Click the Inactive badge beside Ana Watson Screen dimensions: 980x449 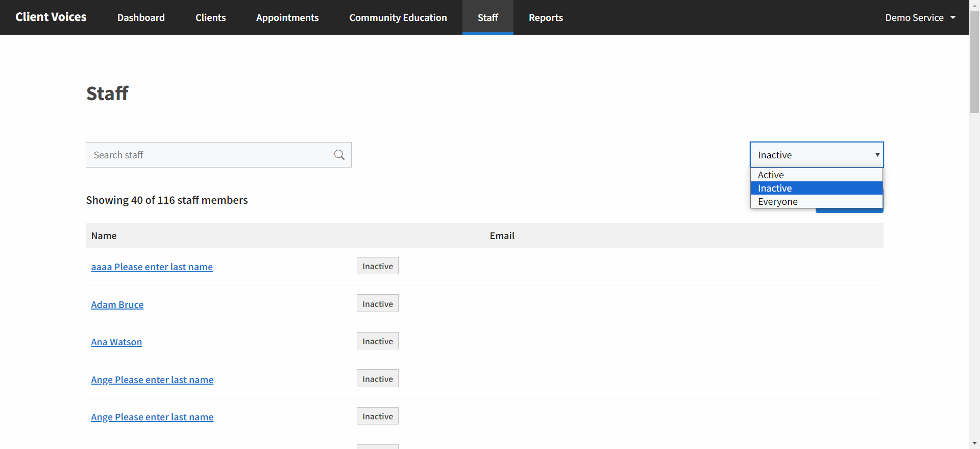point(378,341)
